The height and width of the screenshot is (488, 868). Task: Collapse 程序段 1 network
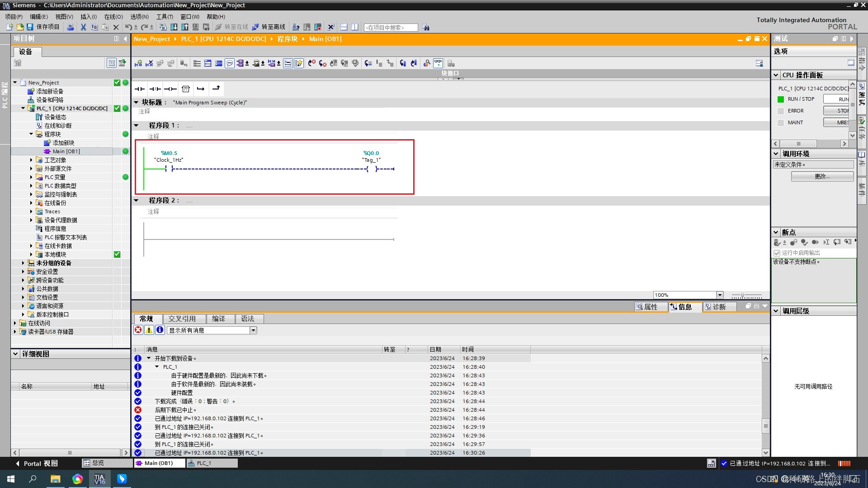click(137, 126)
